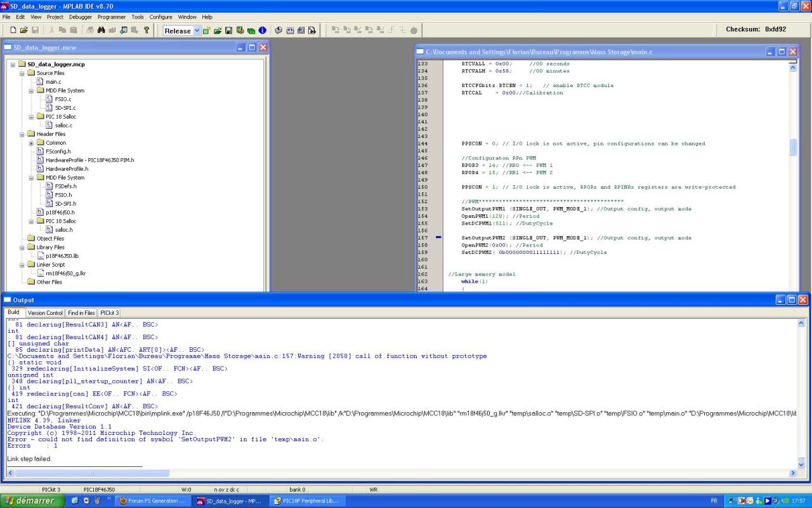Screen dimensions: 812x508
Task: Collapse PIC 18 Salloc under Source Files
Action: [31, 117]
